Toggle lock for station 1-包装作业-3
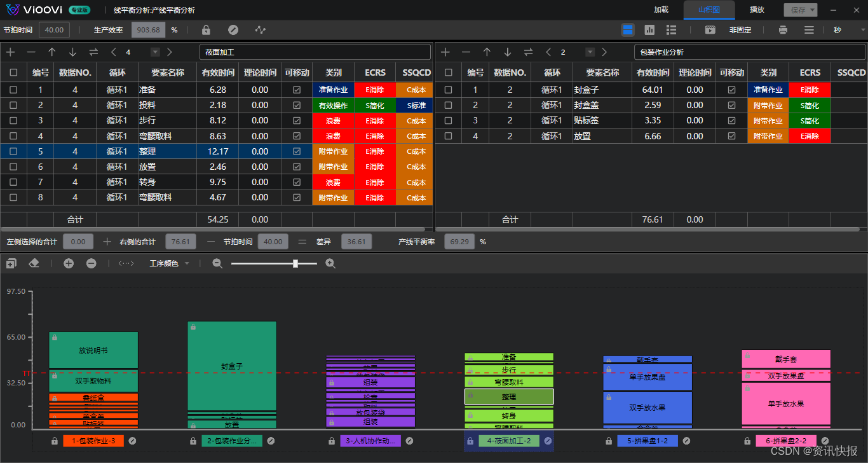868x463 pixels. click(x=55, y=441)
